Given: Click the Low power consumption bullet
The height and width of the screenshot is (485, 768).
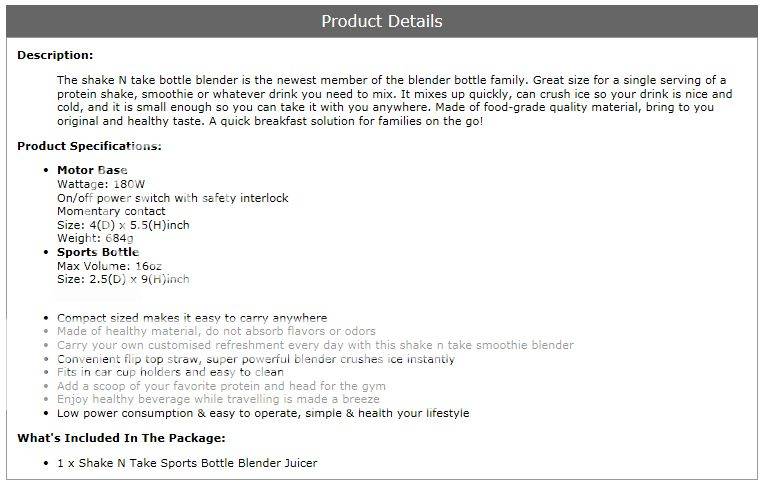Looking at the screenshot, I should (263, 413).
